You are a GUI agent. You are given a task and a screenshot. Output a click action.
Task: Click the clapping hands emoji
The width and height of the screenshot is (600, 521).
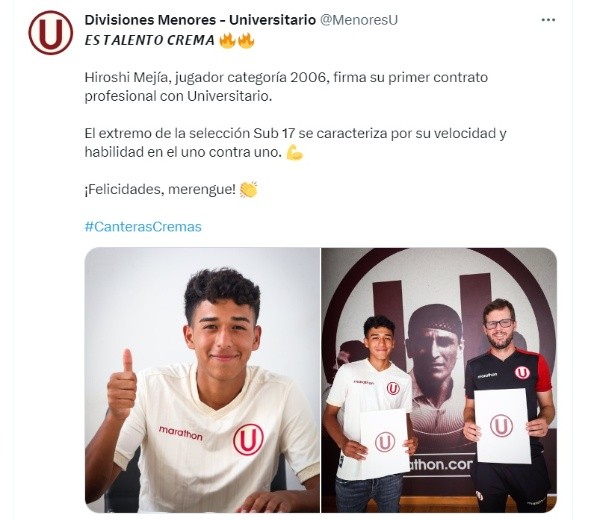[248, 189]
